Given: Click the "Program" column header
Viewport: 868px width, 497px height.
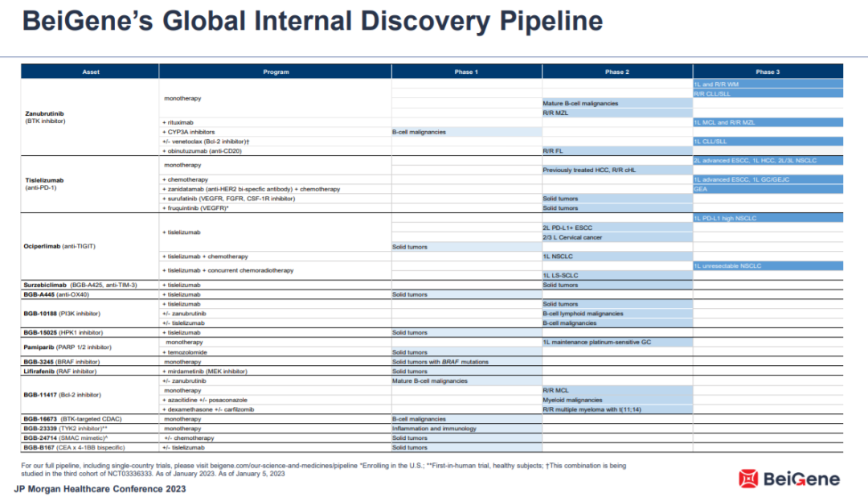Looking at the screenshot, I should (x=276, y=72).
